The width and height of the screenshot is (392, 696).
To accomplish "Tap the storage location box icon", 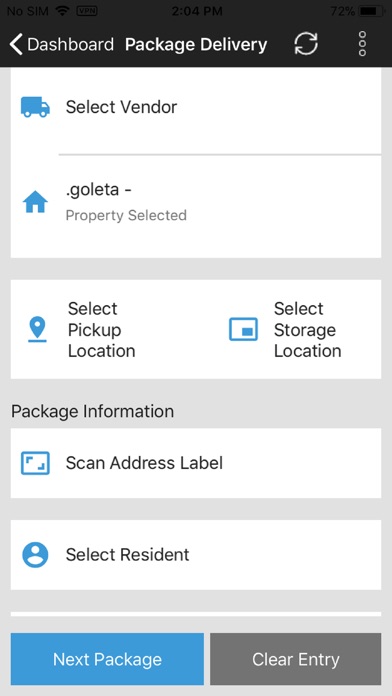I will click(x=243, y=329).
